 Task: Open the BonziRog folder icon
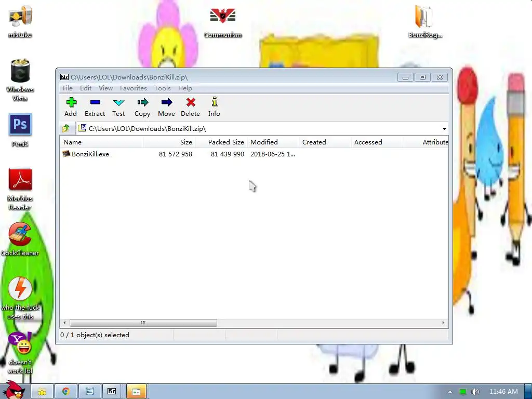pos(425,21)
